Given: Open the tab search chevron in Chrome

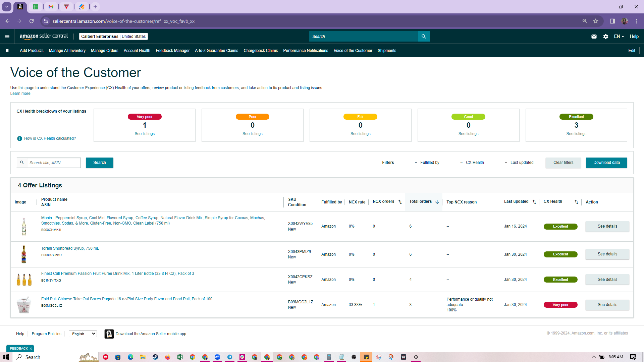Looking at the screenshot, I should [x=7, y=7].
